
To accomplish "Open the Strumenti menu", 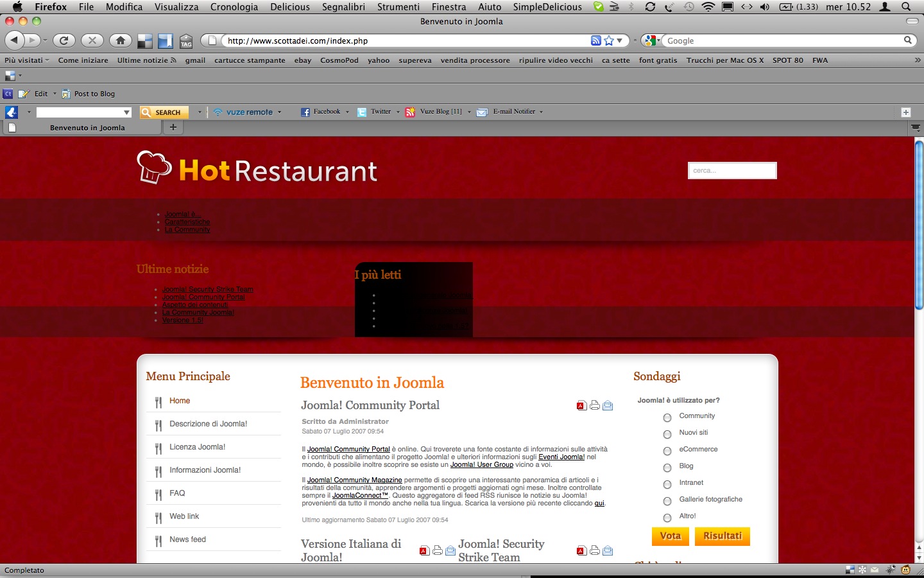I will (x=398, y=7).
